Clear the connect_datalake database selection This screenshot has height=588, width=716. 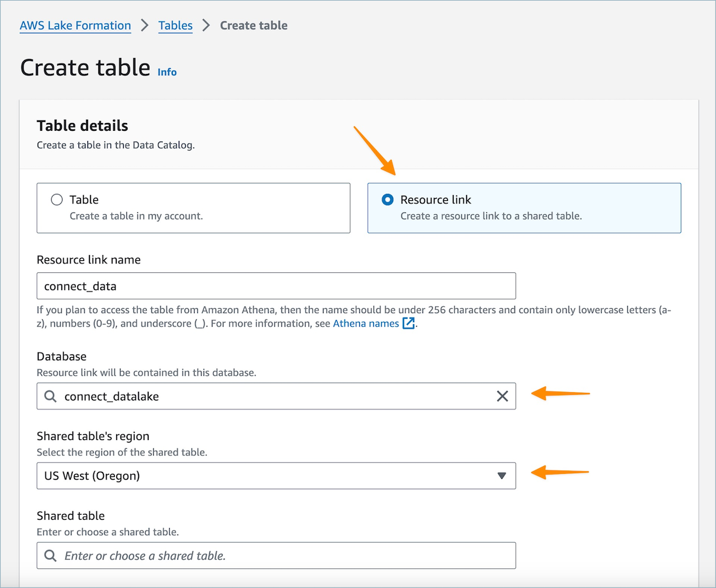(501, 396)
